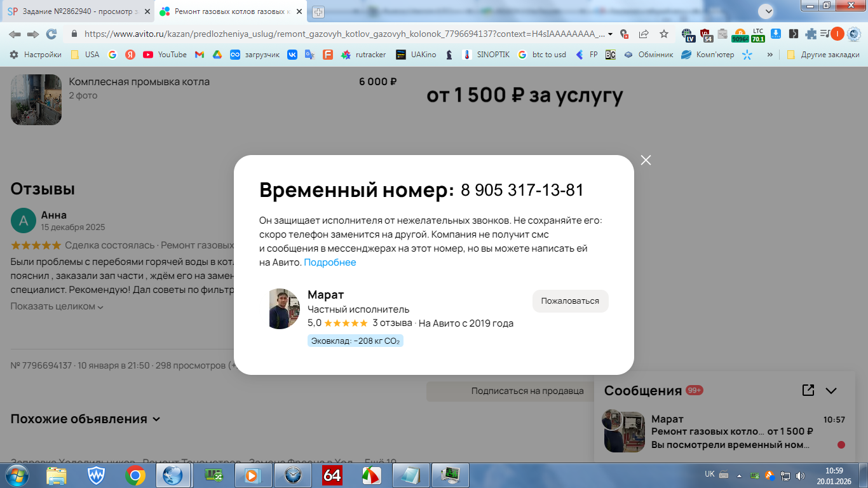The image size is (868, 488).
Task: Click the avito.ru address bar URL
Action: click(343, 34)
